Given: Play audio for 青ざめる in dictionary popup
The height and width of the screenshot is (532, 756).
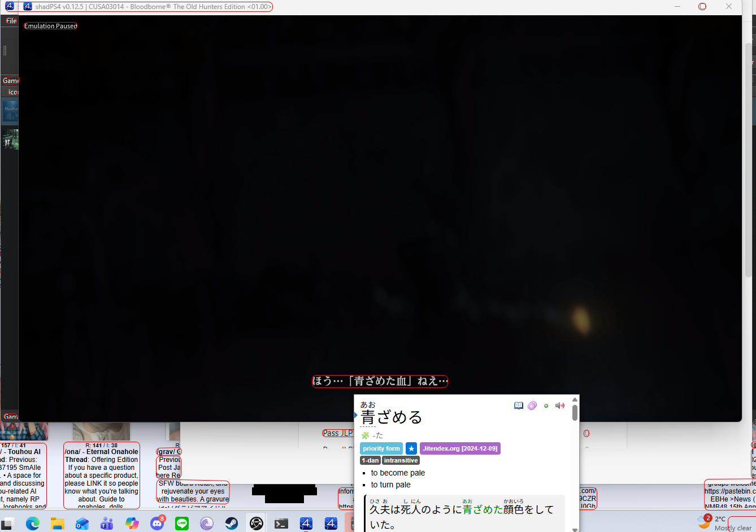Looking at the screenshot, I should (560, 405).
